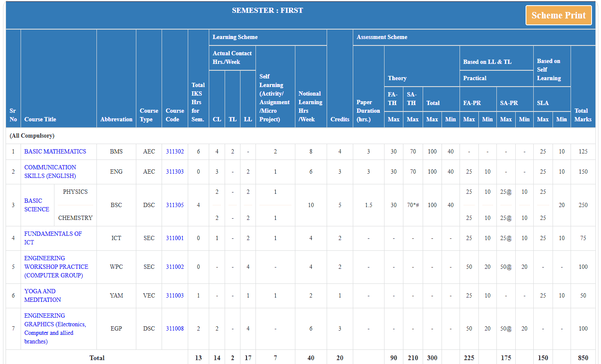Click the CL value 2 in ENGINEERING GRAPHICS row
Viewport: 601px width, 364px height.
[x=216, y=328]
